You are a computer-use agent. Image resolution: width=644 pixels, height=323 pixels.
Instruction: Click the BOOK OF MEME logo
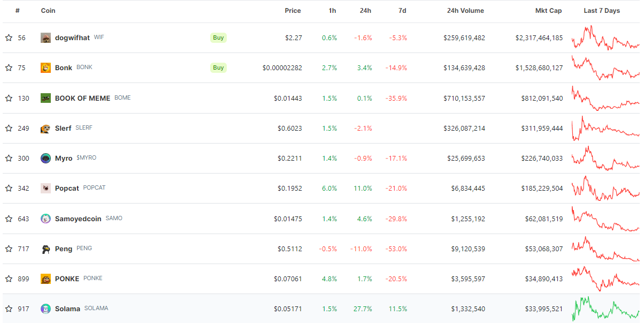click(45, 98)
